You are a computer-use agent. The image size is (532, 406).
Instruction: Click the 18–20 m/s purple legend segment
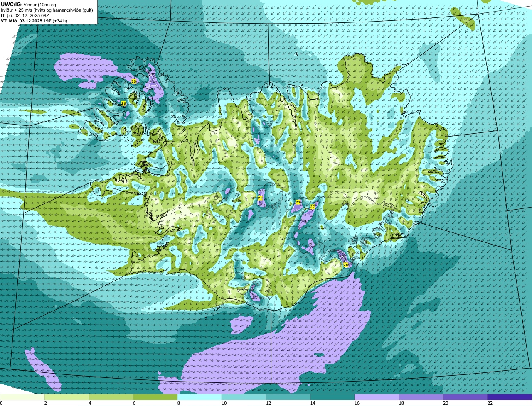coord(421,397)
